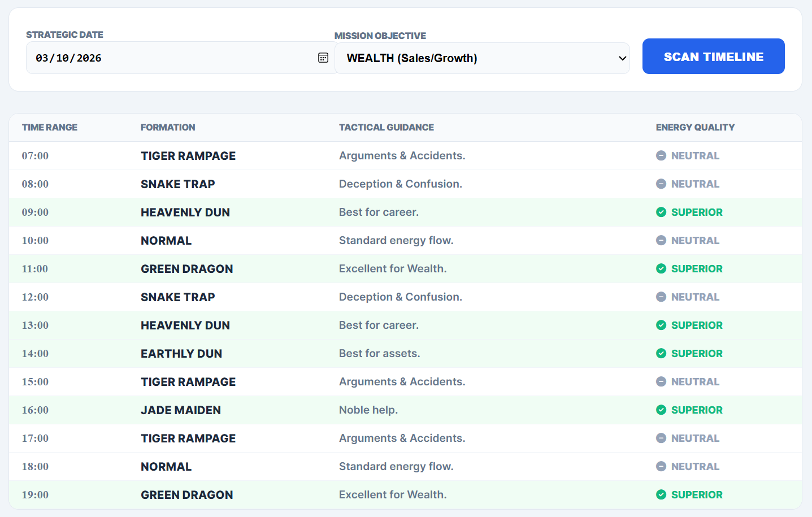Select the 13:00 Heavenly Dun formation

pos(185,325)
